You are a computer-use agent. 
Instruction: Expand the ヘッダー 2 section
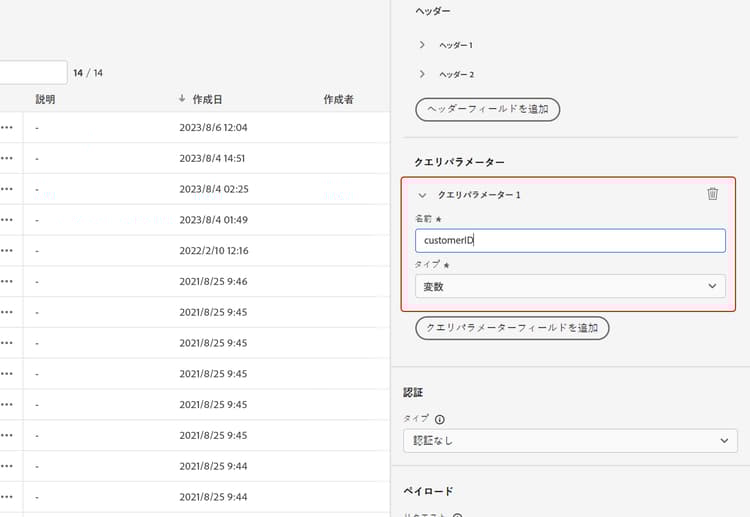coord(423,74)
